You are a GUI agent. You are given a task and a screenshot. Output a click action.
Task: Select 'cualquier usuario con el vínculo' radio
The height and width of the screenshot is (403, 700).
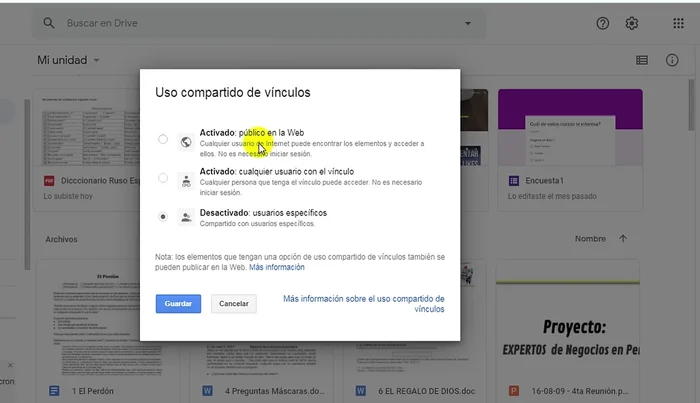coord(163,178)
